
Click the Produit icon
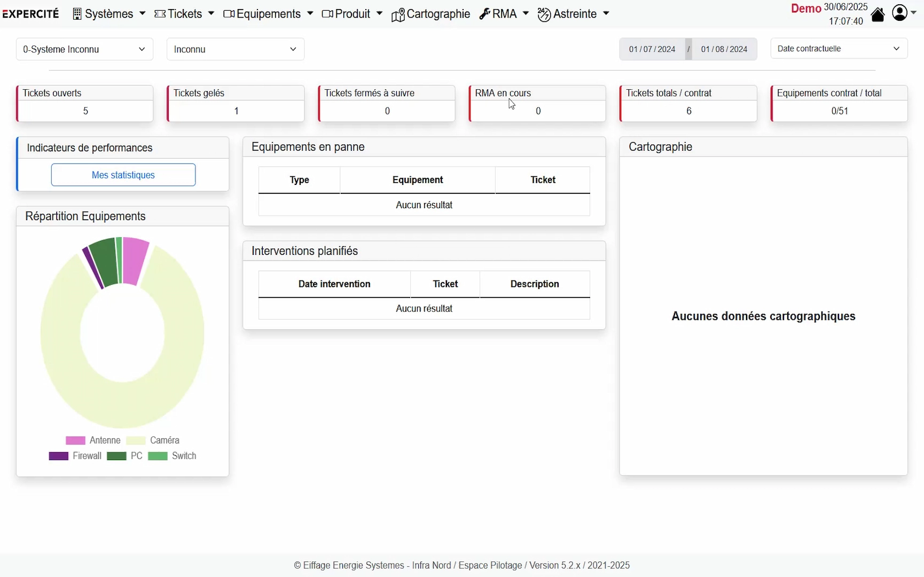point(328,14)
